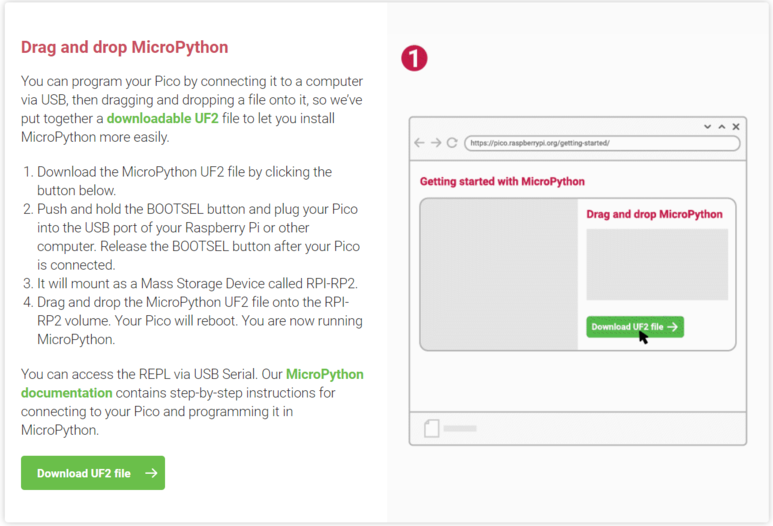The image size is (773, 526).
Task: Click step 3 text about Mass Storage Device
Action: coord(197,283)
